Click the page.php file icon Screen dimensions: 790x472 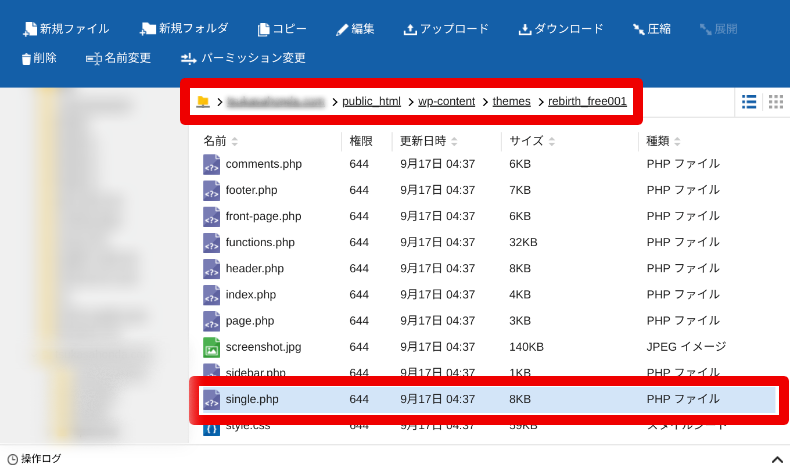tap(211, 321)
